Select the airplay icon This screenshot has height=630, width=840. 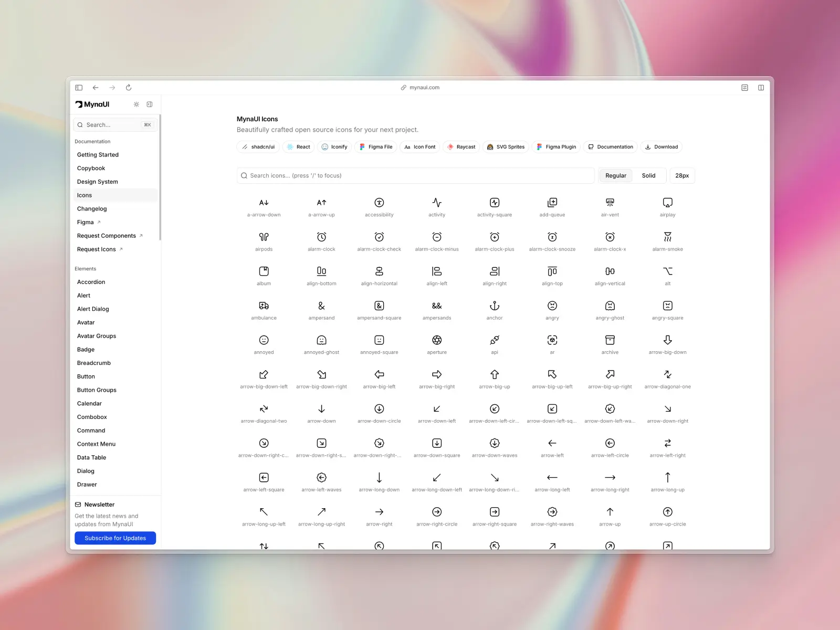coord(668,203)
